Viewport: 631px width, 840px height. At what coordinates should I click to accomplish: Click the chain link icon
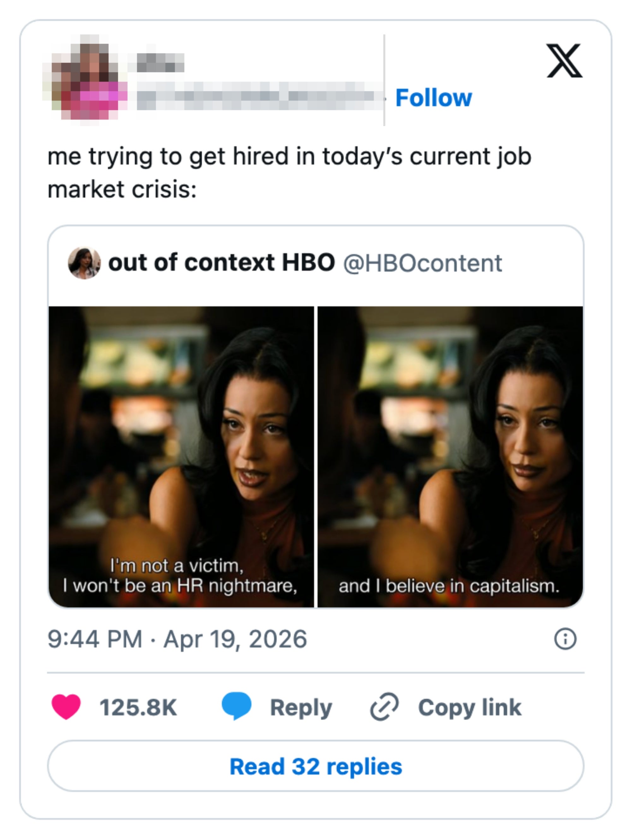click(x=384, y=706)
